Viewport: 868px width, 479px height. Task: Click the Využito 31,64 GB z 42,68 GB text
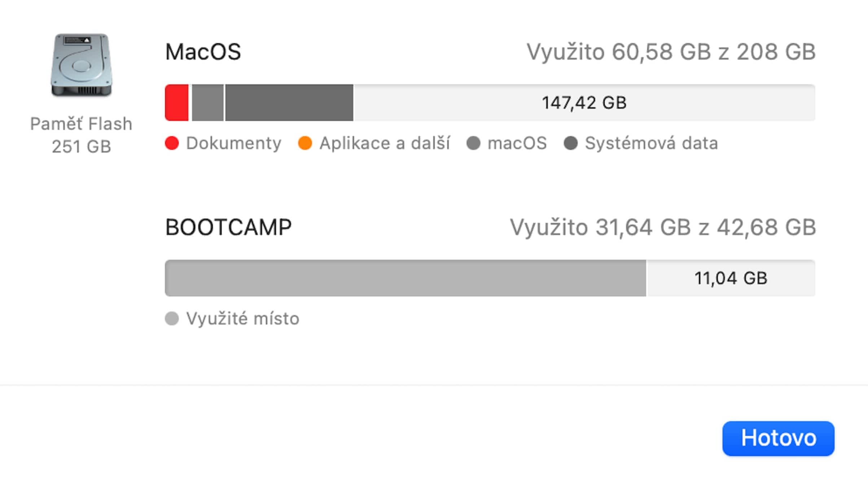click(x=663, y=227)
